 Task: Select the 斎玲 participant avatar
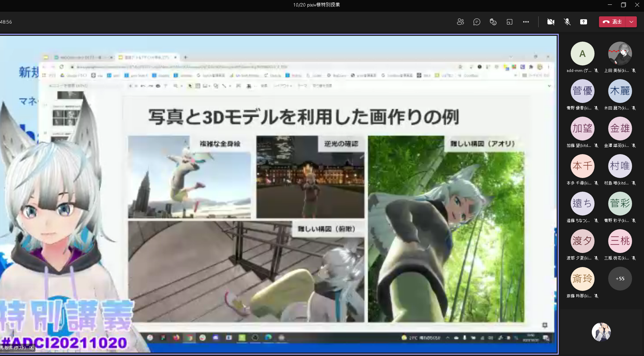coord(582,279)
